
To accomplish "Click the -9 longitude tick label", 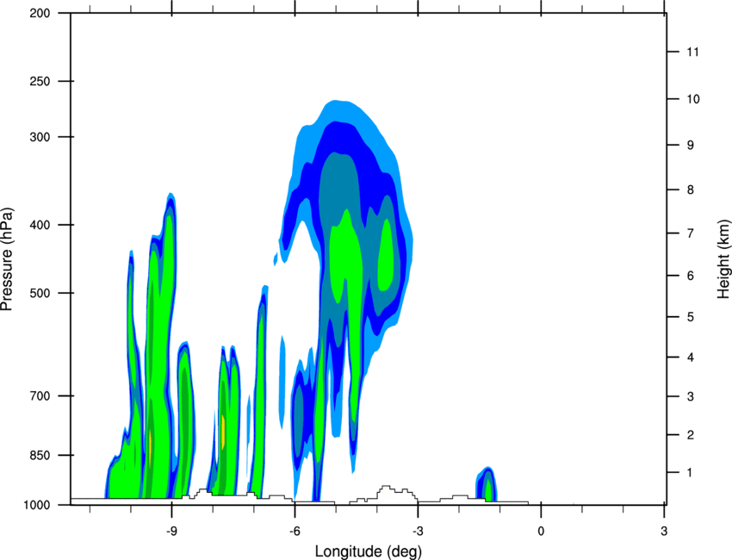I will 171,532.
